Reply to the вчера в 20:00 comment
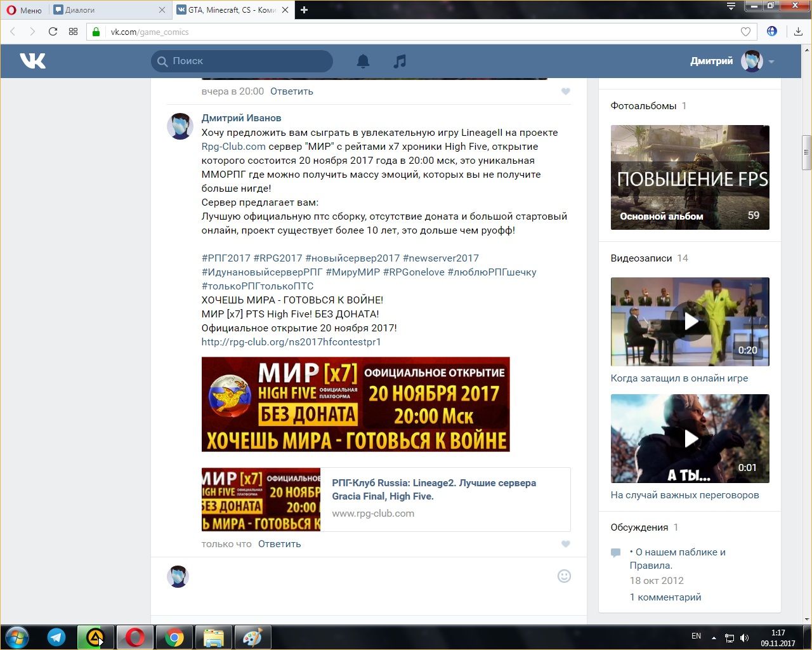 (x=292, y=91)
